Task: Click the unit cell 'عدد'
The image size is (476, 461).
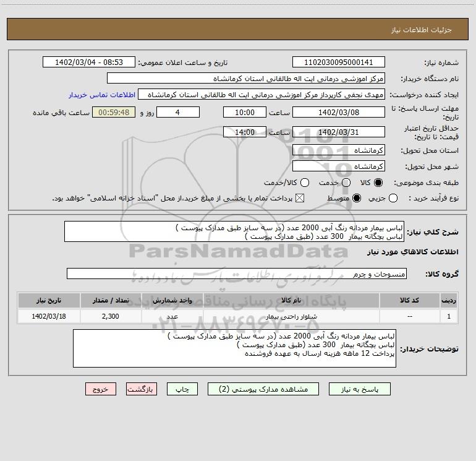Action: 172,316
